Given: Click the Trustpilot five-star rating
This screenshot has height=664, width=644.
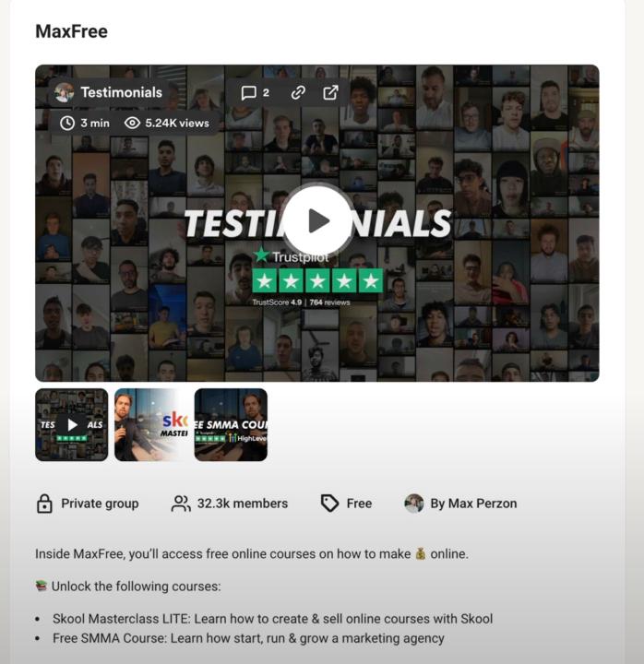Looking at the screenshot, I should point(317,280).
